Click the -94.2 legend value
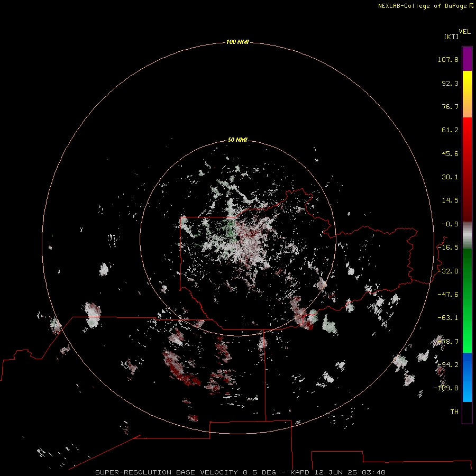Image resolution: width=476 pixels, height=476 pixels. [448, 364]
